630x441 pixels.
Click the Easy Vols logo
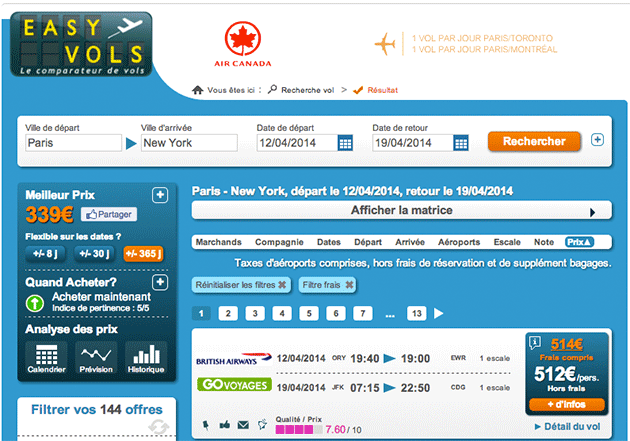tap(81, 44)
